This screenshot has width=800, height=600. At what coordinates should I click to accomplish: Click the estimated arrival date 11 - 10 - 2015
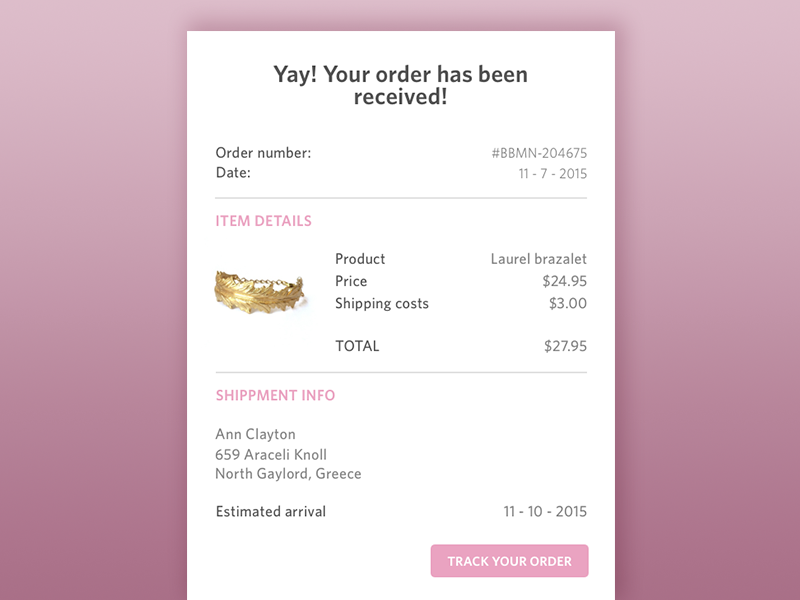point(545,512)
